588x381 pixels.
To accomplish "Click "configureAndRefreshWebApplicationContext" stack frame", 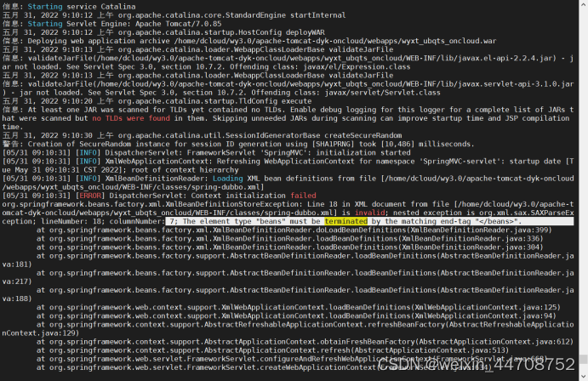I will 291,359.
